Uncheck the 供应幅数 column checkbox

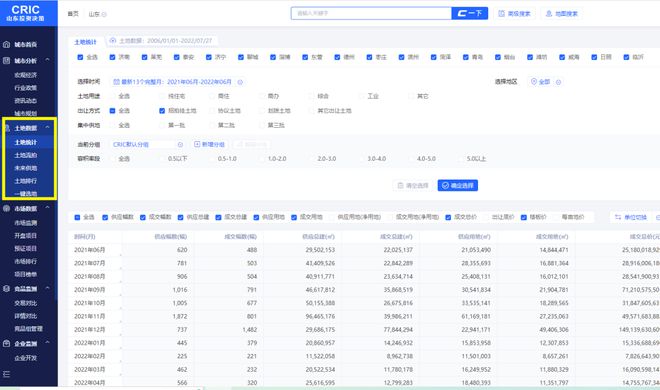(105, 218)
